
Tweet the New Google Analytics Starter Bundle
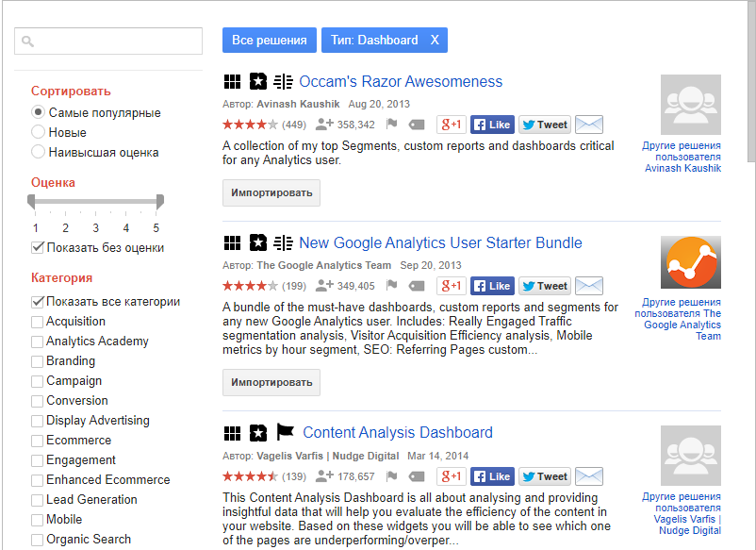(545, 286)
